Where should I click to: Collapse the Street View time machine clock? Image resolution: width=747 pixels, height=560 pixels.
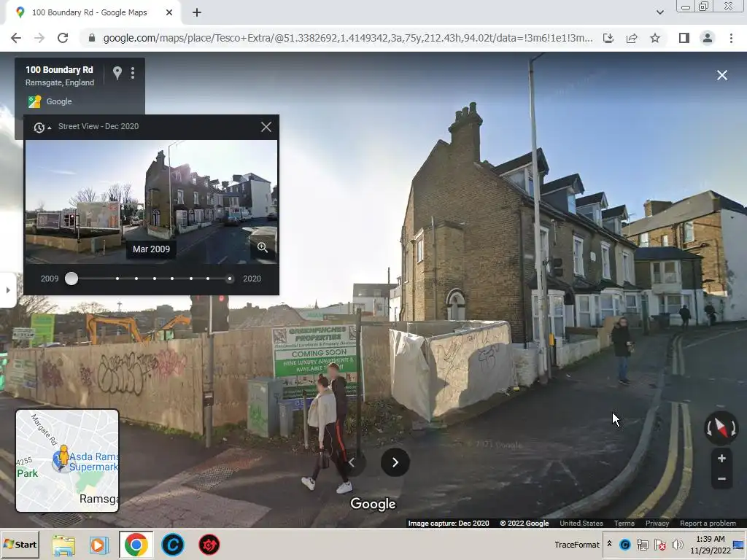pos(42,127)
